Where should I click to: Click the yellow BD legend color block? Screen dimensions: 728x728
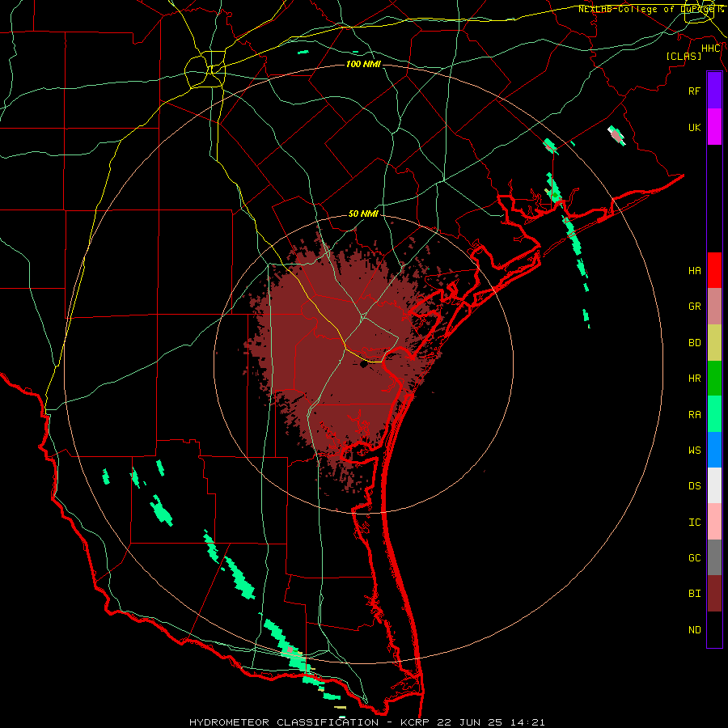(714, 343)
